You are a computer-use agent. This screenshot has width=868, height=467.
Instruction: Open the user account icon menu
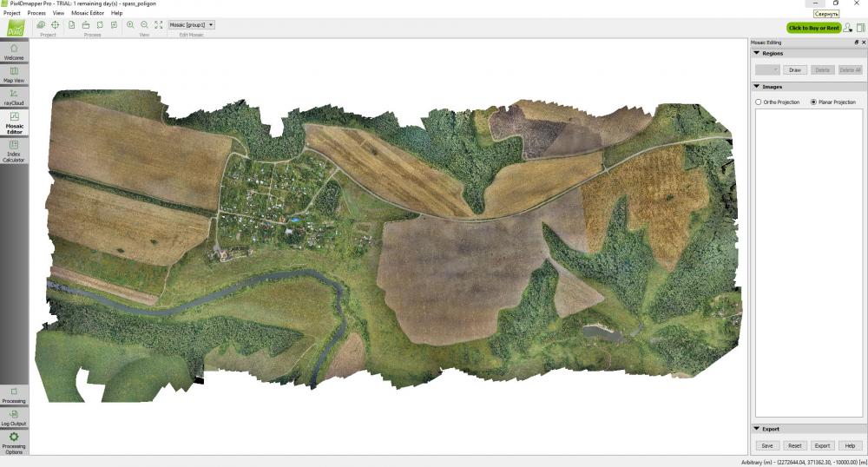[x=847, y=28]
